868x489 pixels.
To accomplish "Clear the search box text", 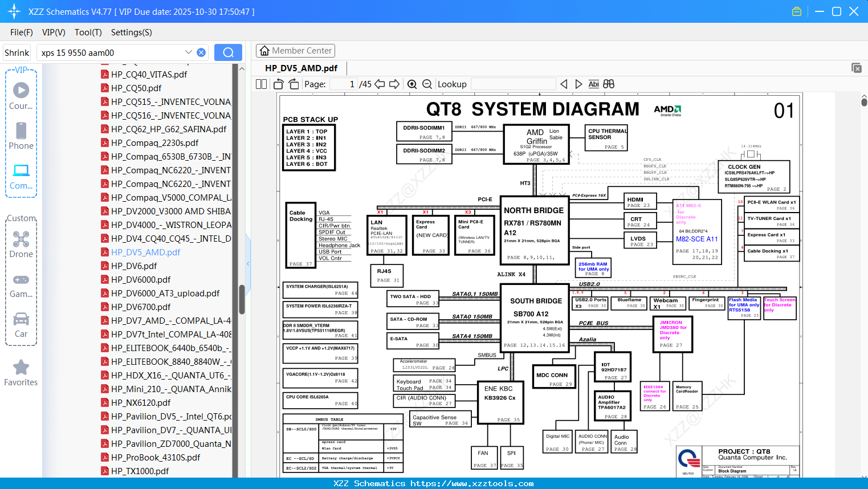I will tap(201, 52).
